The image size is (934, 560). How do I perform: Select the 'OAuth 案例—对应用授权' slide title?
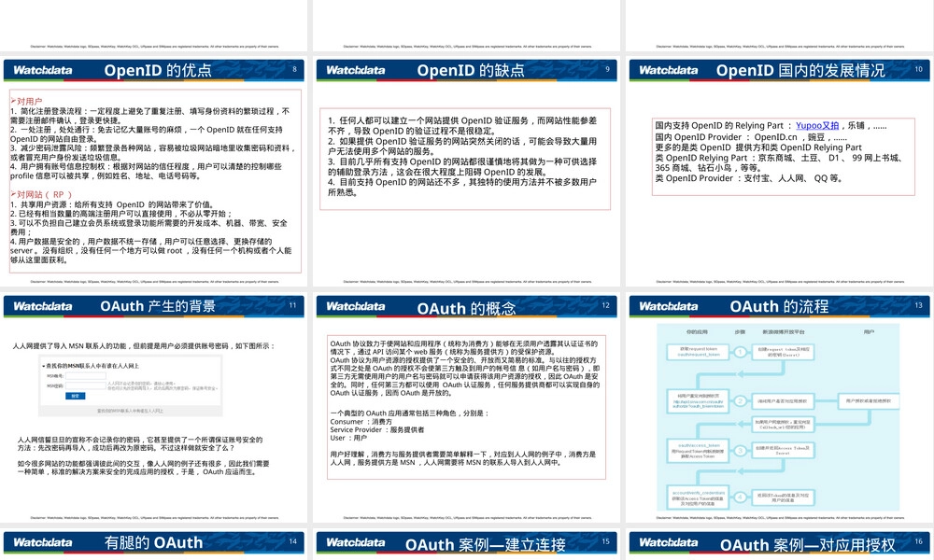807,544
